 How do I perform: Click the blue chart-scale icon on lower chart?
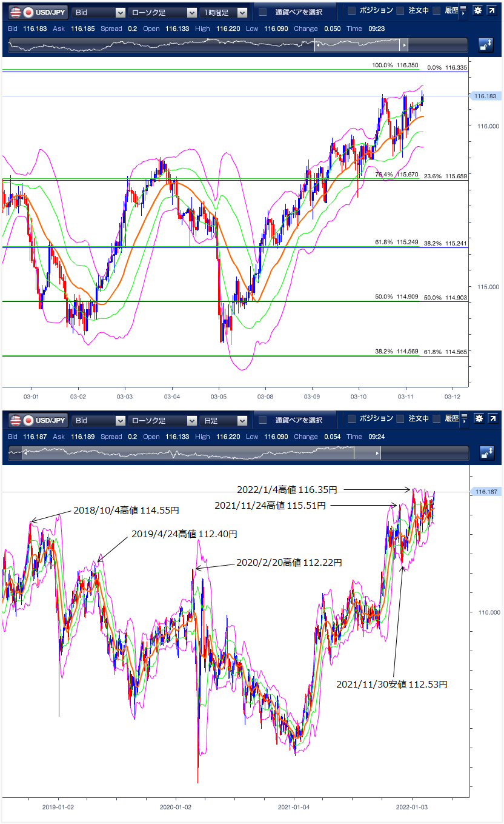[485, 452]
